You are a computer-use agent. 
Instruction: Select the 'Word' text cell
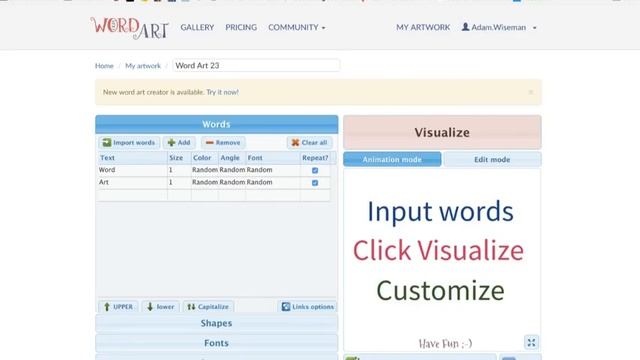[x=132, y=170]
